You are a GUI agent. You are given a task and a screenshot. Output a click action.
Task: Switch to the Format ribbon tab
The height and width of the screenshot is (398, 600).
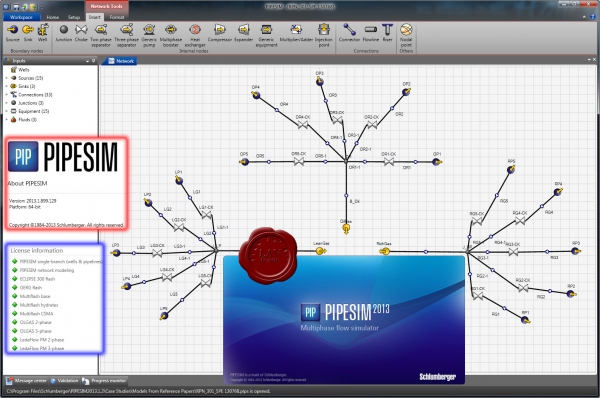click(x=117, y=17)
